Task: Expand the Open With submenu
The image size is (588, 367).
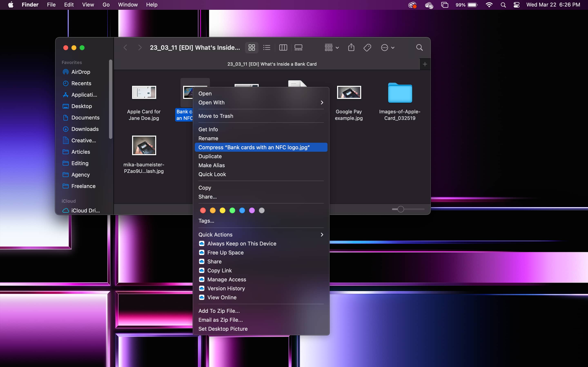Action: (x=261, y=102)
